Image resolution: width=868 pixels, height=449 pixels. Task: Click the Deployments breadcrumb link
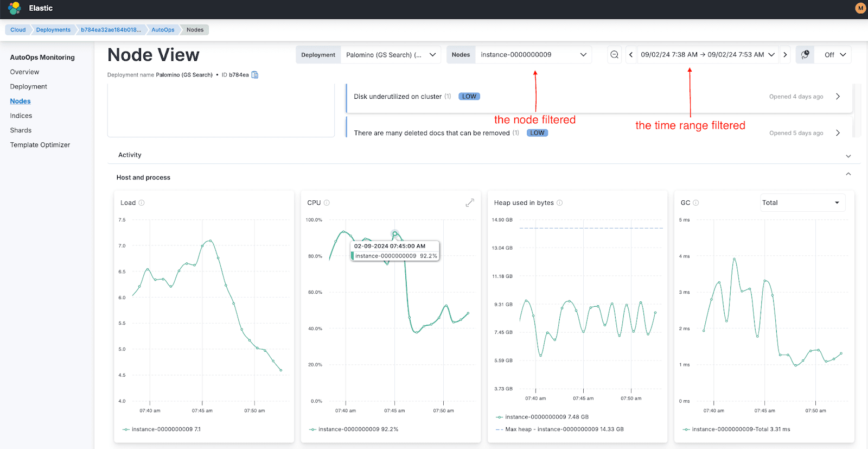53,30
